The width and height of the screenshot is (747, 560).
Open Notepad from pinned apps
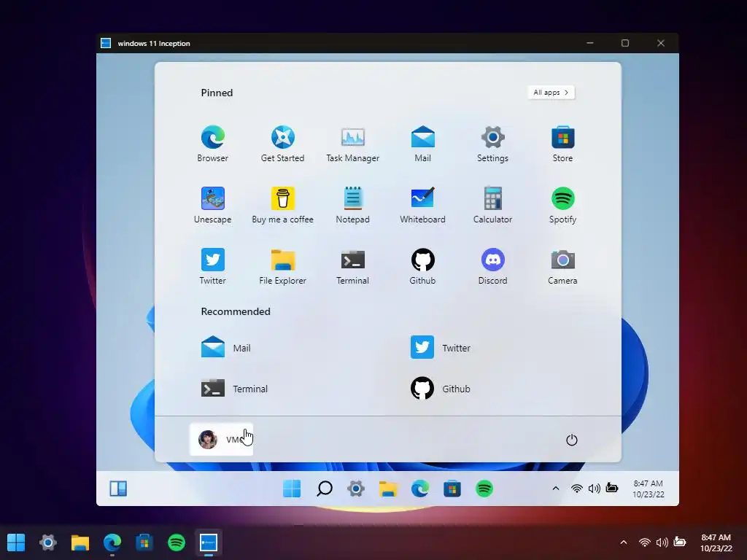[x=352, y=205]
